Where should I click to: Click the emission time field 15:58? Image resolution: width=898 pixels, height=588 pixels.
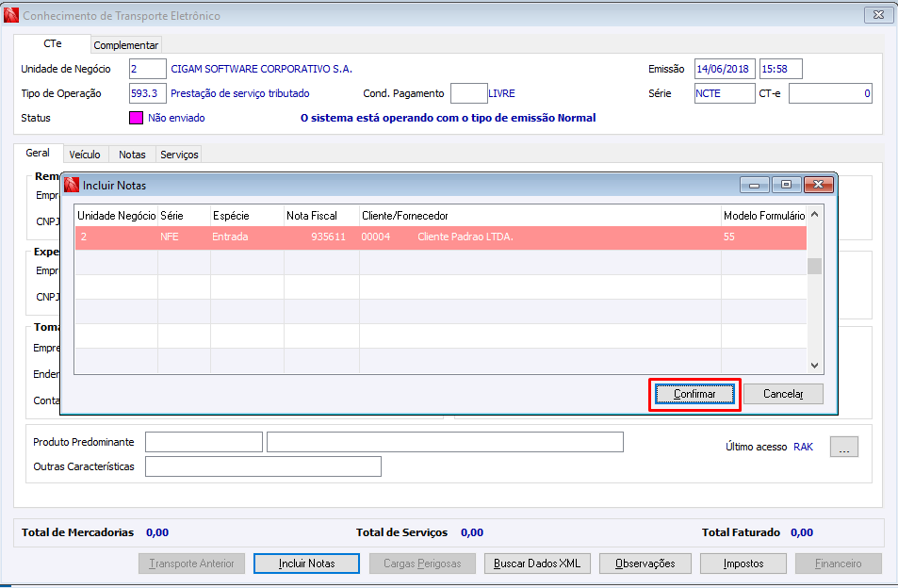(x=780, y=69)
